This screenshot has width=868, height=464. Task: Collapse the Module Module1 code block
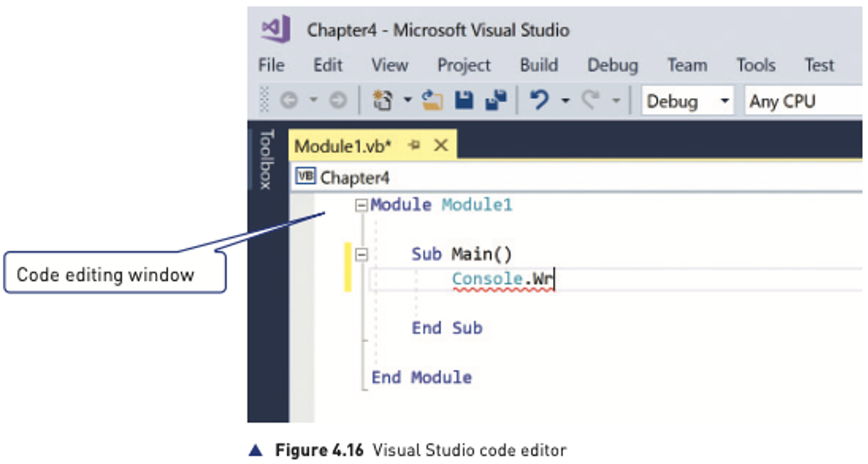tap(362, 205)
